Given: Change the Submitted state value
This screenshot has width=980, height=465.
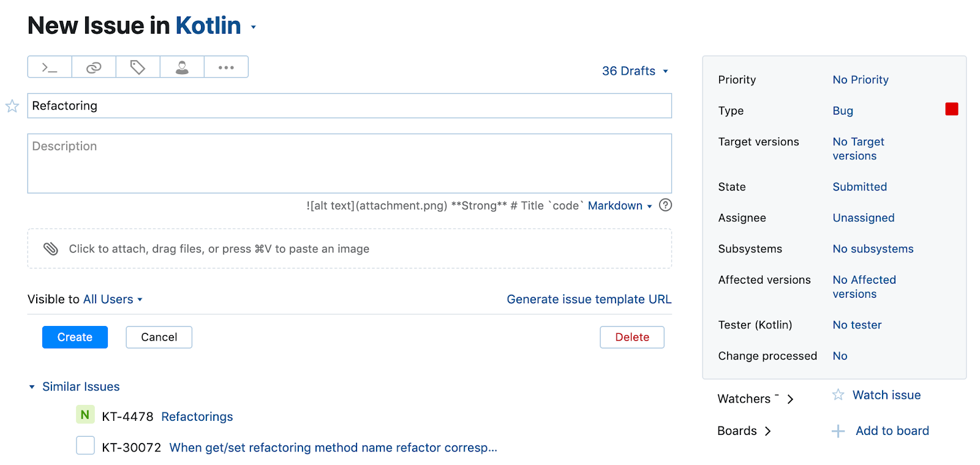Looking at the screenshot, I should point(859,187).
